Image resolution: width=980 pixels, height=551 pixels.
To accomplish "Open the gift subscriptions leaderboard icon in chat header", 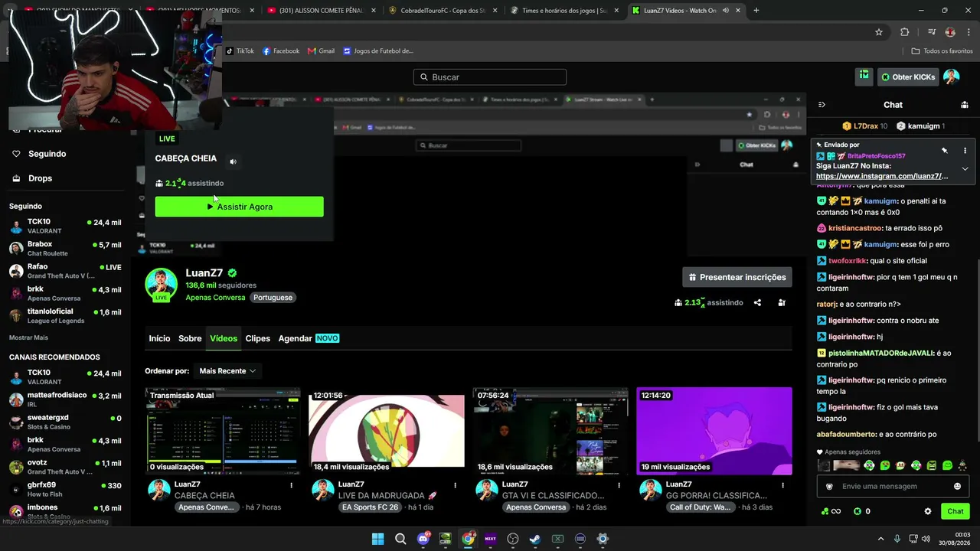I will (965, 105).
